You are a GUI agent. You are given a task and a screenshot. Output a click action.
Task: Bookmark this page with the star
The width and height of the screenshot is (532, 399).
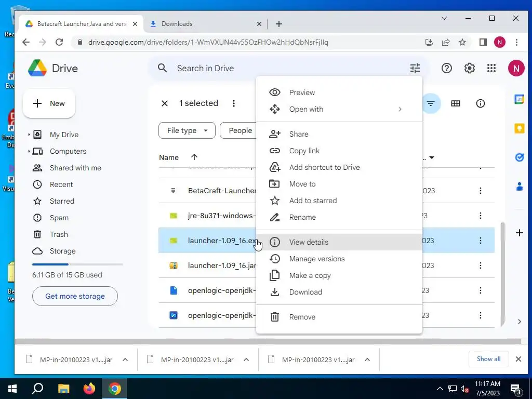click(462, 42)
